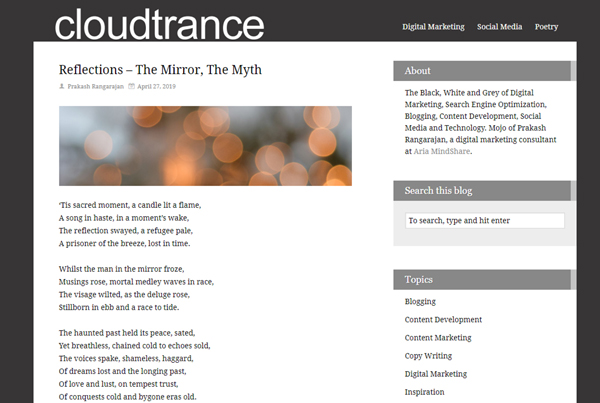Click the author icon beside Prakash Rangarajan

pyautogui.click(x=62, y=86)
